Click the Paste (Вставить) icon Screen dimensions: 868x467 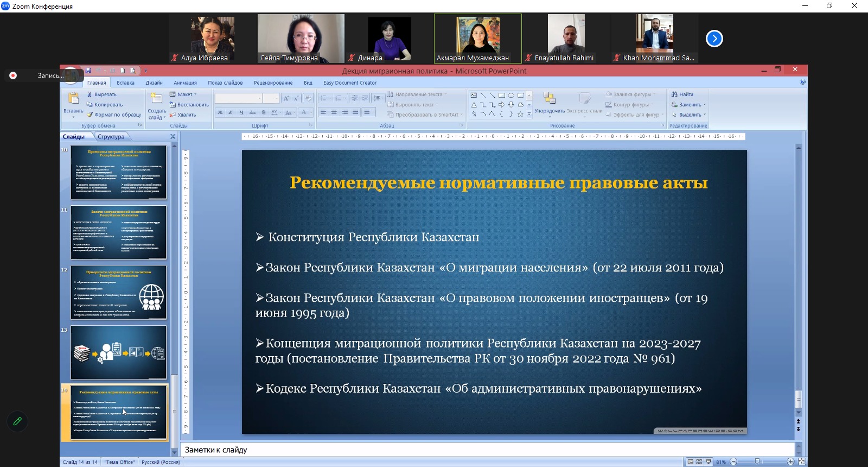(73, 98)
